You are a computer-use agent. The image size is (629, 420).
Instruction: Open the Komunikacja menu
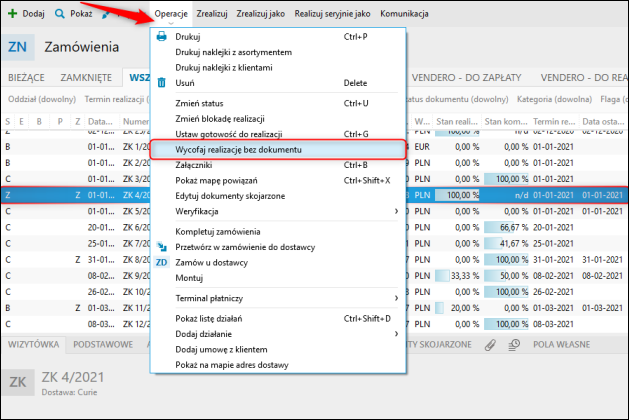click(x=404, y=14)
